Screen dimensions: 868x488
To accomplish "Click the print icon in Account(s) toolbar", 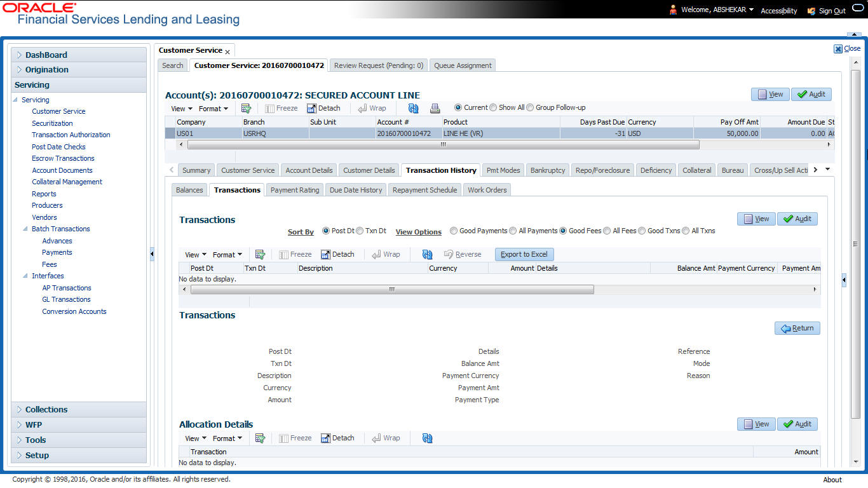I will 435,108.
